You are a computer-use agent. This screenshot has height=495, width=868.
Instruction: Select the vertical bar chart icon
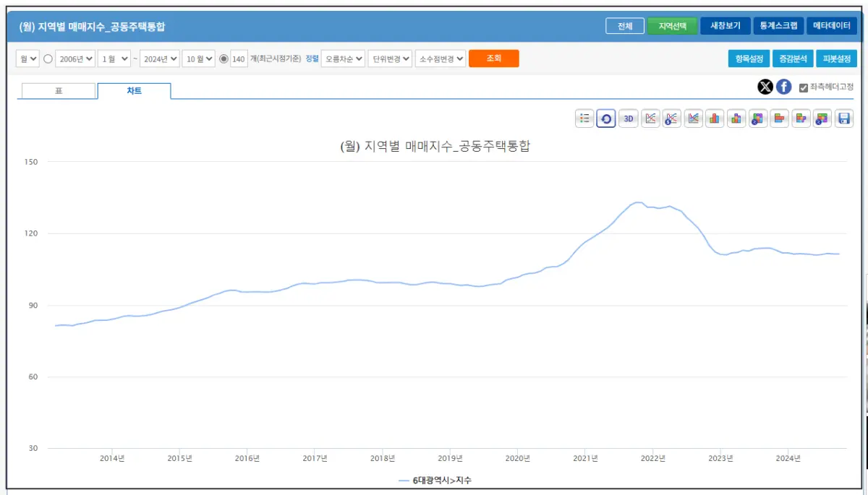(x=715, y=119)
